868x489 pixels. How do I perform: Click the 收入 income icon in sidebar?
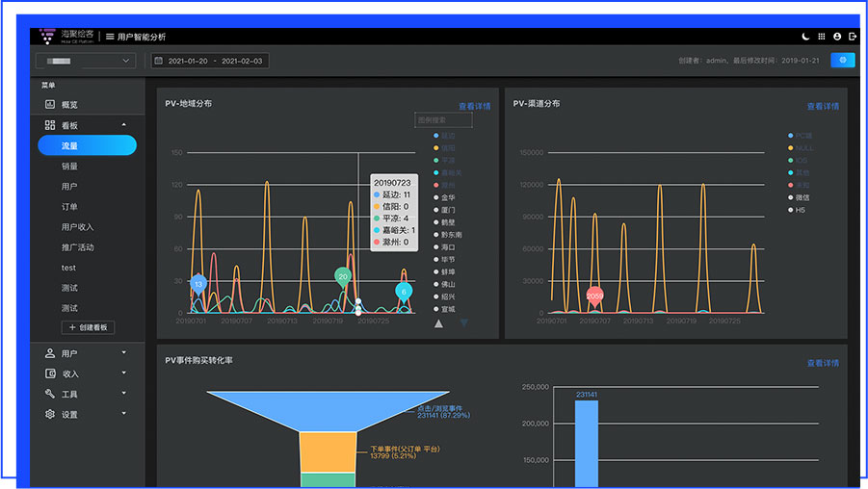(50, 373)
